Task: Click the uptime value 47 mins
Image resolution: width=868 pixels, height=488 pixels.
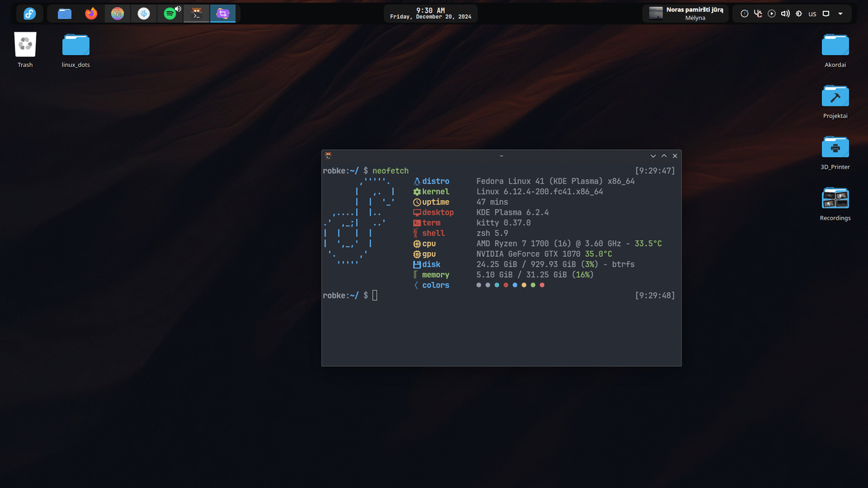Action: [x=492, y=202]
